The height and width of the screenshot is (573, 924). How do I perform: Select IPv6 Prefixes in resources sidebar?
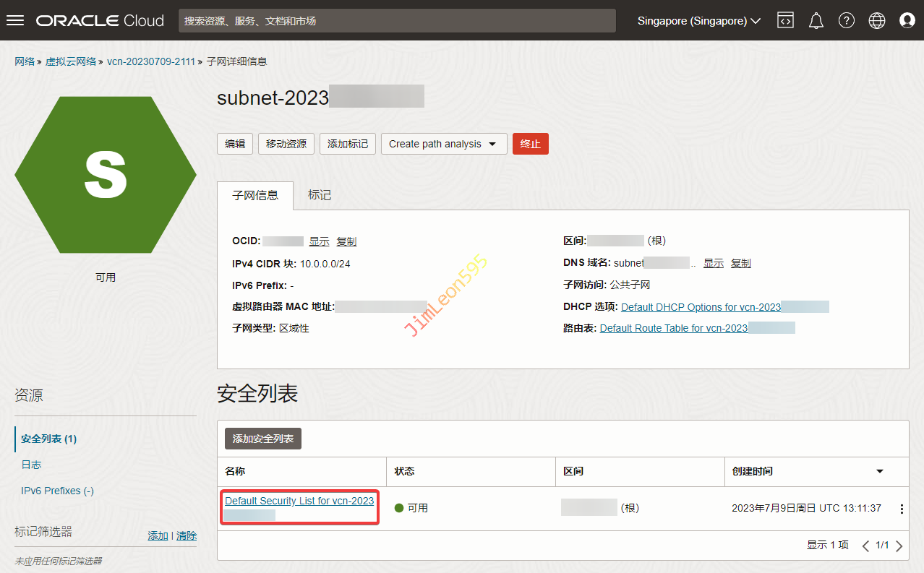(x=57, y=491)
